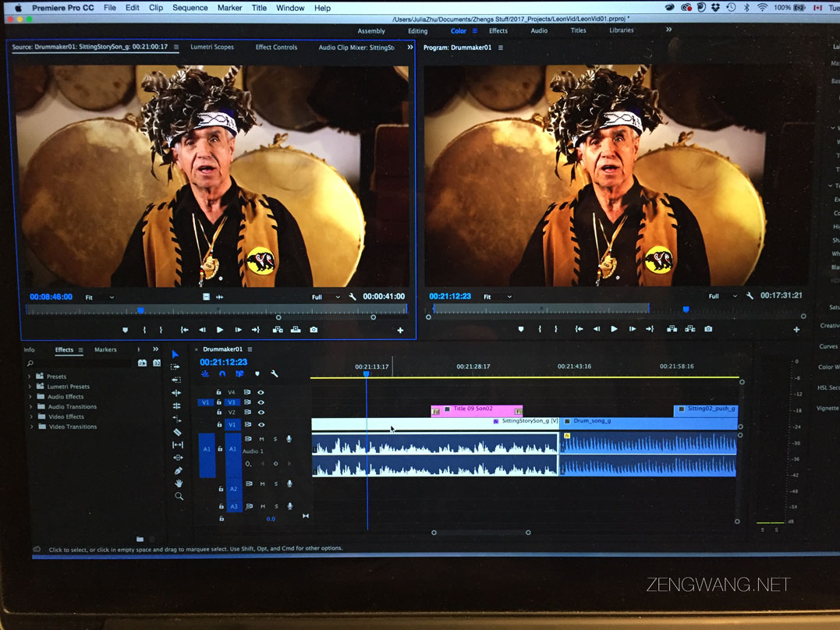Click the Program monitor blue playhead marker

point(686,310)
